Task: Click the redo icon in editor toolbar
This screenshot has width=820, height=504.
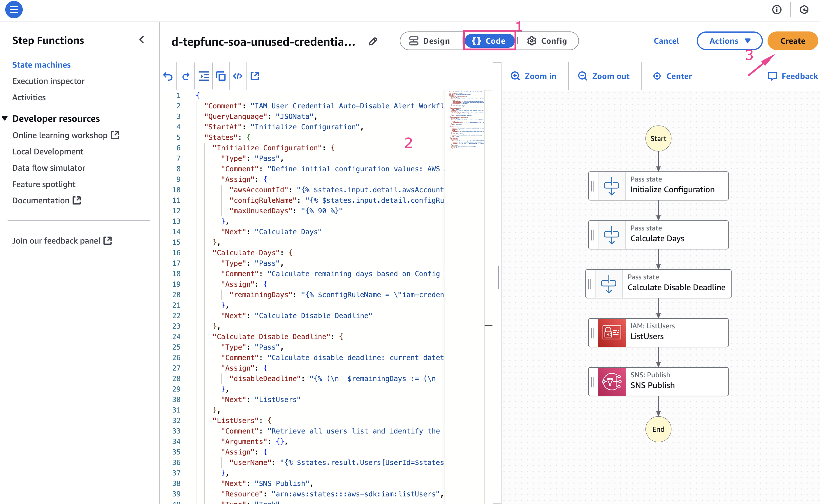Action: tap(186, 76)
